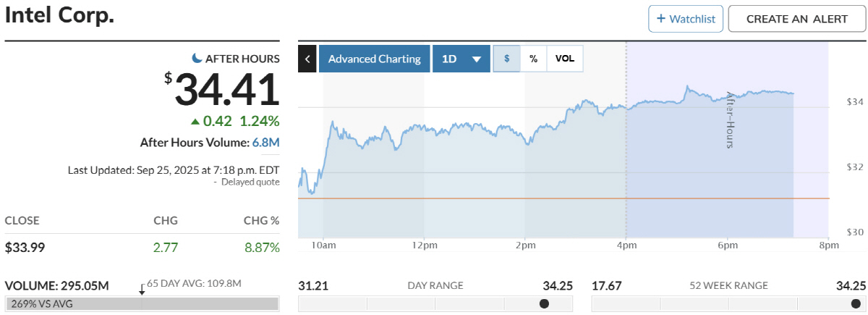The width and height of the screenshot is (868, 315).
Task: Click the volume versus average bar
Action: tap(142, 303)
